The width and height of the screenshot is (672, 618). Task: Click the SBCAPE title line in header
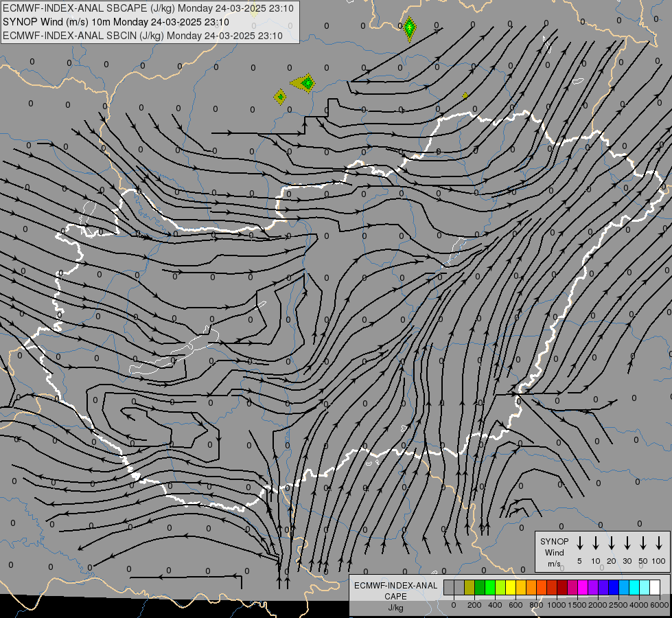(148, 8)
